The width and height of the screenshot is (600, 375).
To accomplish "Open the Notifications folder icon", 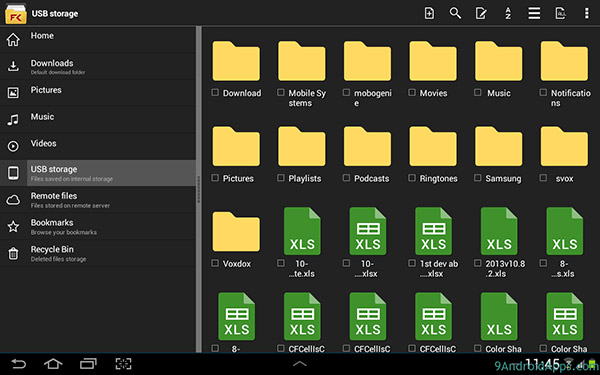I will pos(564,61).
